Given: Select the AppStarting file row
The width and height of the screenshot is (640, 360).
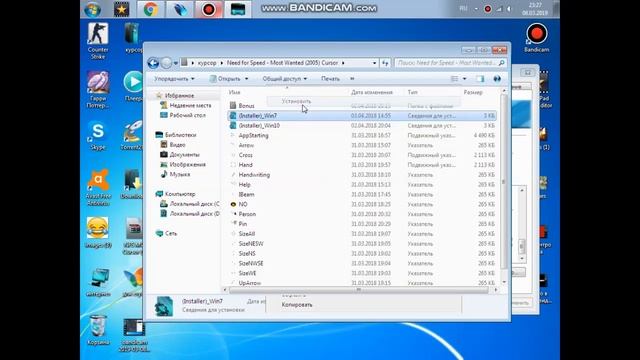Looking at the screenshot, I should point(362,136).
